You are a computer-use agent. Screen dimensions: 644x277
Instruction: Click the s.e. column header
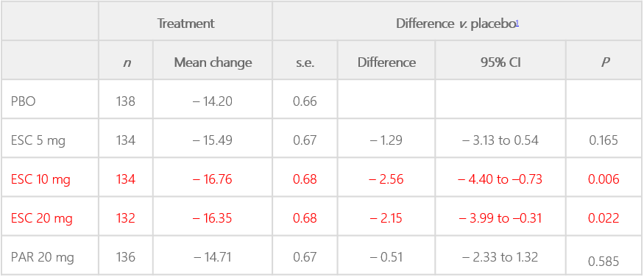[305, 62]
